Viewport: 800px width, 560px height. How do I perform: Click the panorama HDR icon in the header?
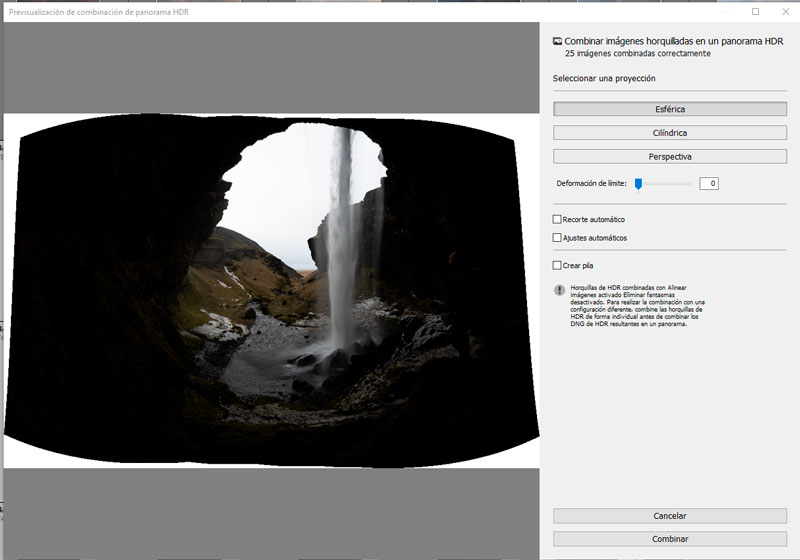(557, 42)
